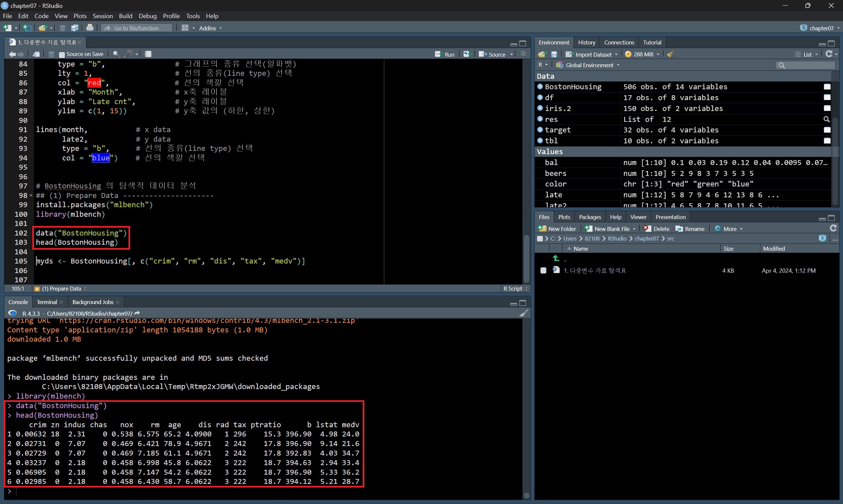The height and width of the screenshot is (504, 843).
Task: Click the broom icon to clear the console
Action: [x=523, y=313]
